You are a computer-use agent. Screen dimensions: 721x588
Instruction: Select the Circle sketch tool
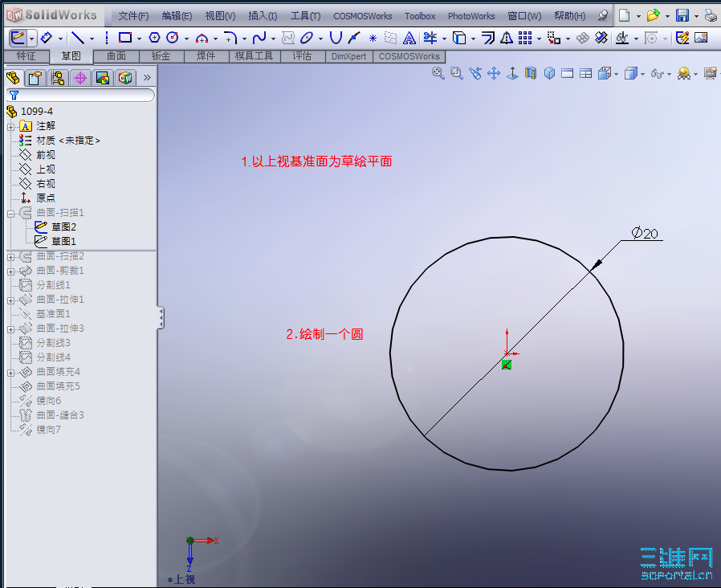tap(173, 38)
